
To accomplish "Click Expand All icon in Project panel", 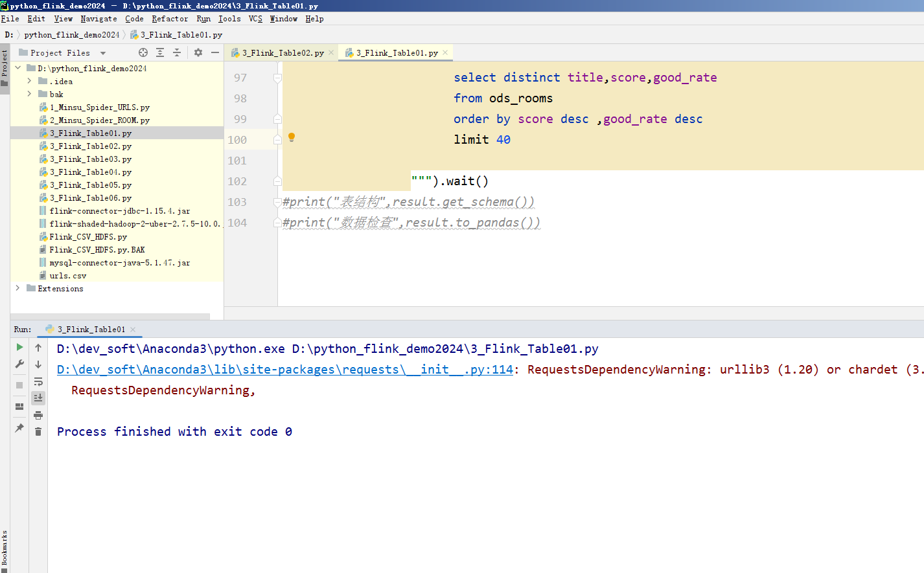I will click(160, 52).
